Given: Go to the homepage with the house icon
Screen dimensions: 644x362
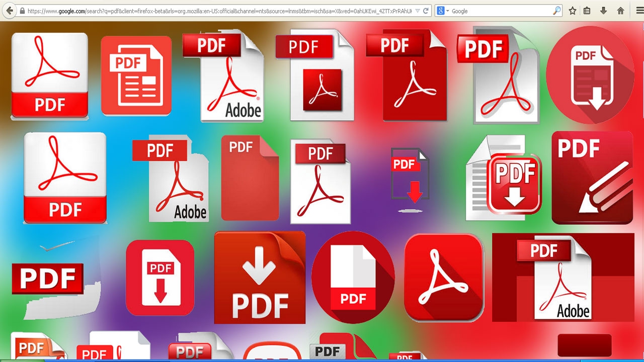Looking at the screenshot, I should tap(620, 11).
